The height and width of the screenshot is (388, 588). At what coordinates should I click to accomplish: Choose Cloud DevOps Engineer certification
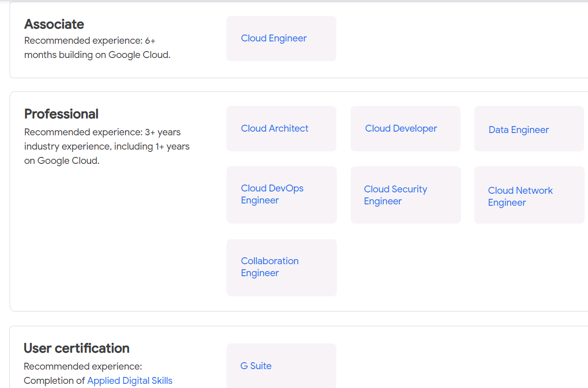click(281, 195)
